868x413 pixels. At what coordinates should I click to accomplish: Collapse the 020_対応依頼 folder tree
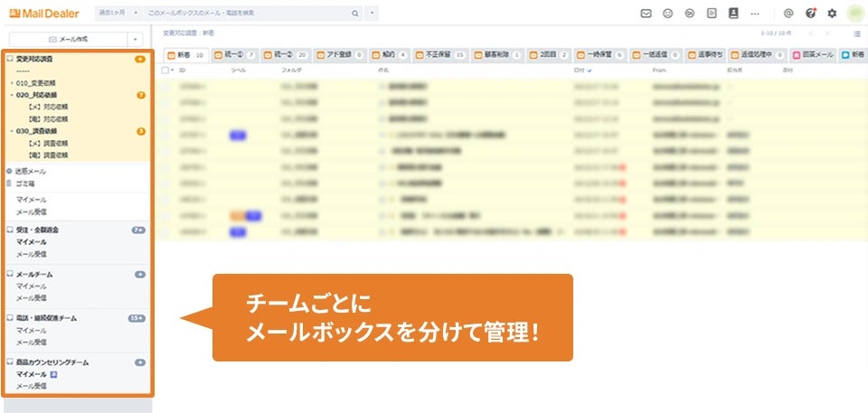click(11, 95)
